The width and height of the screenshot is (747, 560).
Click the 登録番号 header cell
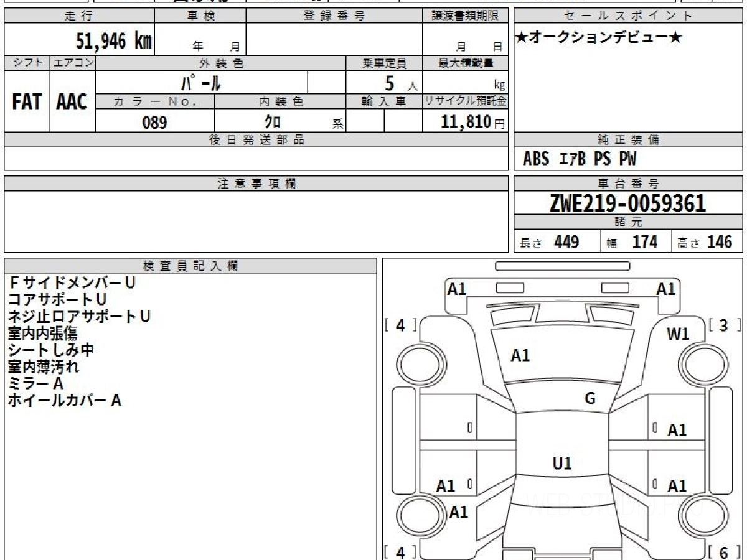(x=334, y=16)
